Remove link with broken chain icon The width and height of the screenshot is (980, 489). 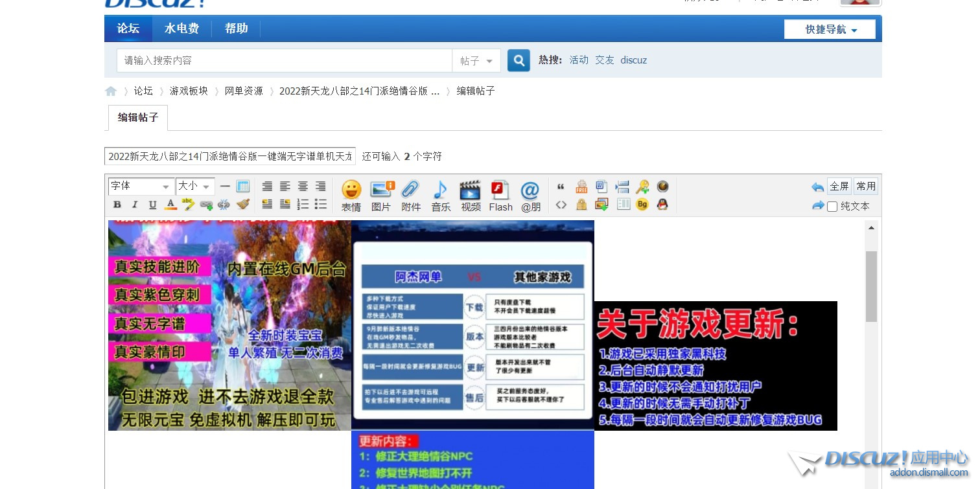[x=224, y=205]
